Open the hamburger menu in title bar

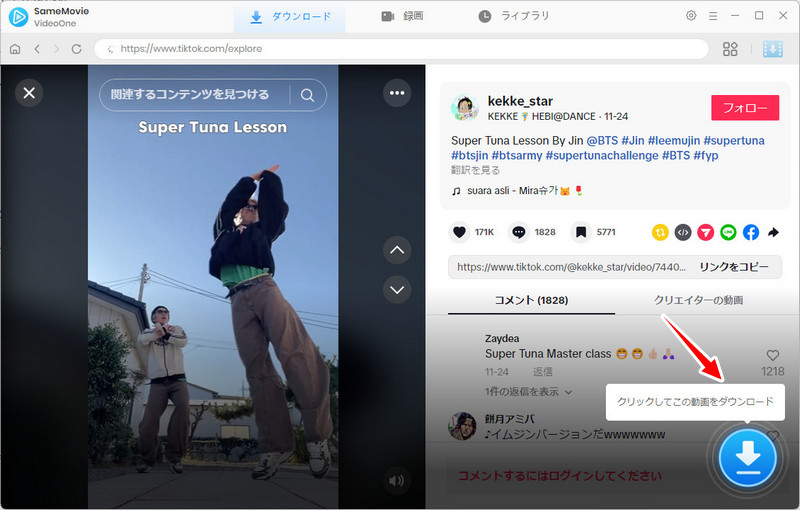[713, 16]
